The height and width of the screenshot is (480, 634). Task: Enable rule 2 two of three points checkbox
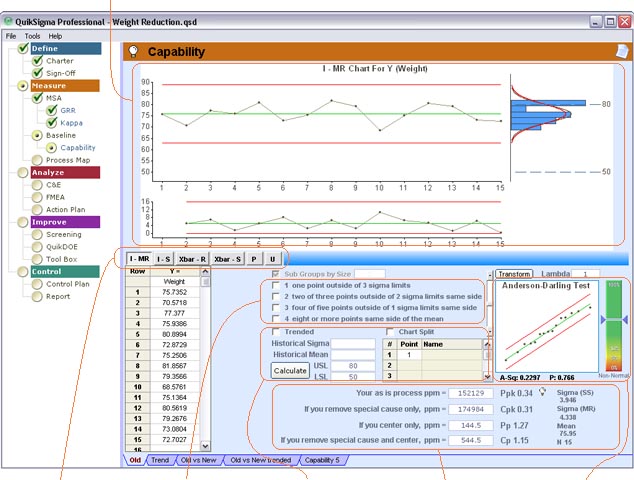276,296
